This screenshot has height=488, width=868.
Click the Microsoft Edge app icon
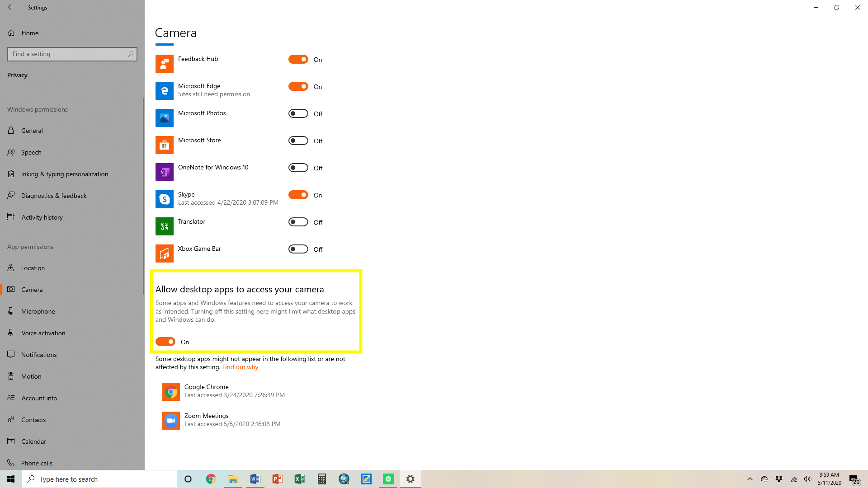pyautogui.click(x=165, y=91)
